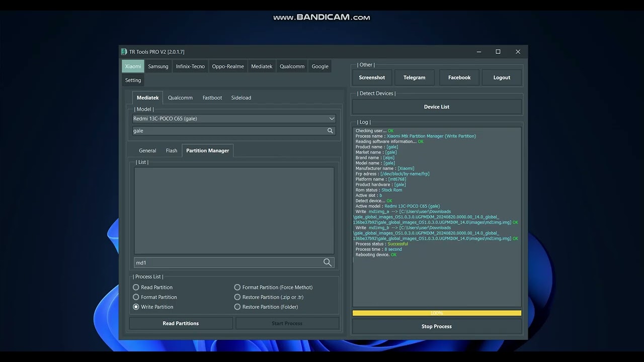Click the log line 'Process status : Successful'
Screen dimensions: 644x362
[382, 244]
